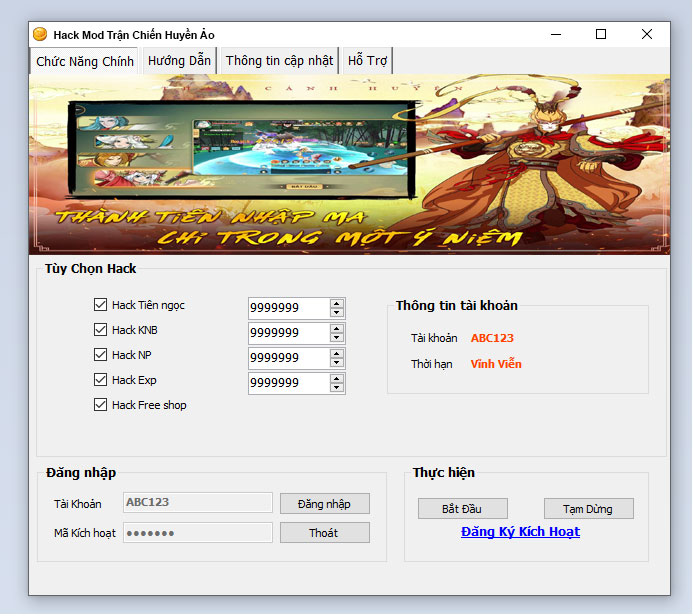Focus the Hack Exp number field

tap(289, 383)
